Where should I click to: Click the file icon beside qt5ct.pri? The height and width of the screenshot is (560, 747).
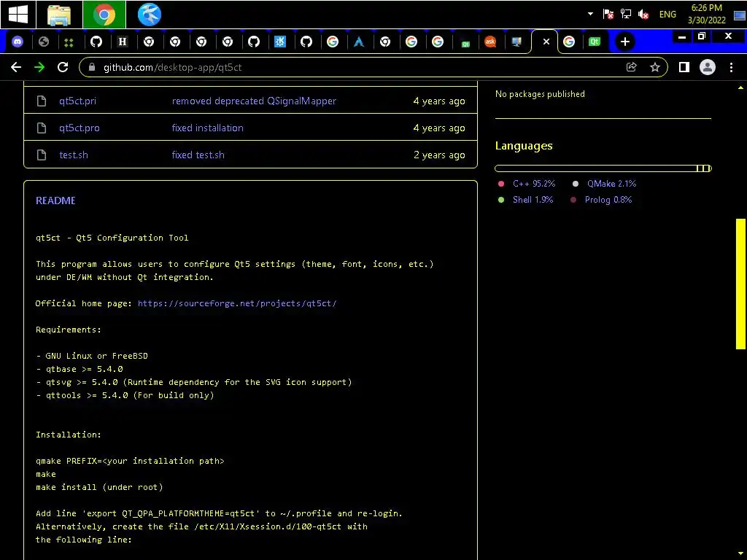(x=42, y=101)
